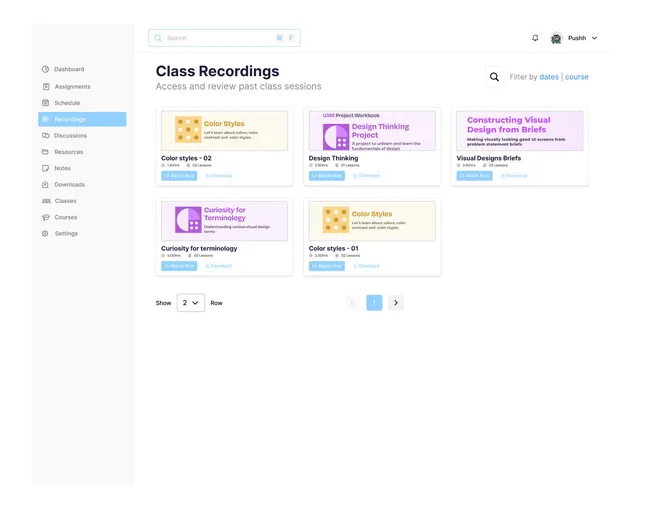Download the Color styles - 01 recording

[366, 266]
